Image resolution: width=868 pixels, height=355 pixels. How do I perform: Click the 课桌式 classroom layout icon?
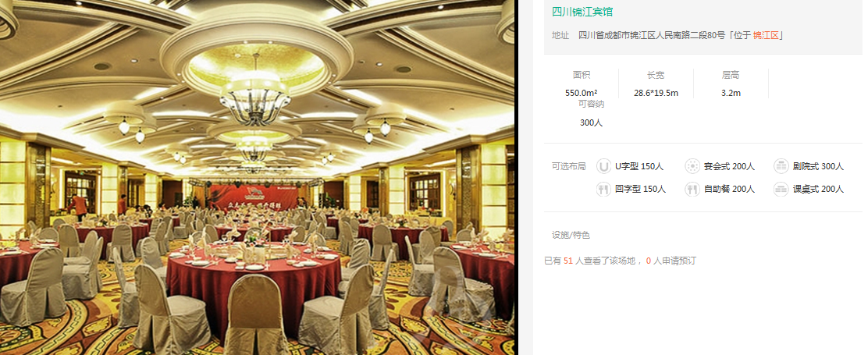[x=781, y=189]
